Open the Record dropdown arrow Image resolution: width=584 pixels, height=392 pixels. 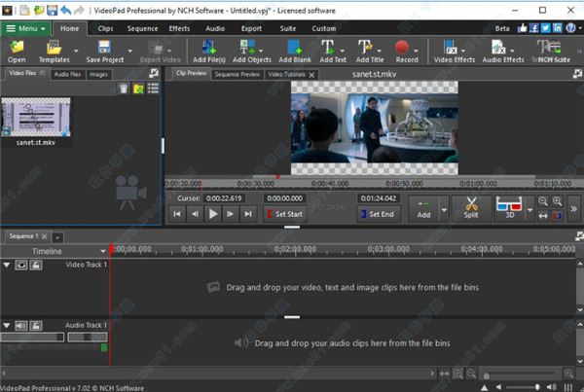pyautogui.click(x=416, y=51)
